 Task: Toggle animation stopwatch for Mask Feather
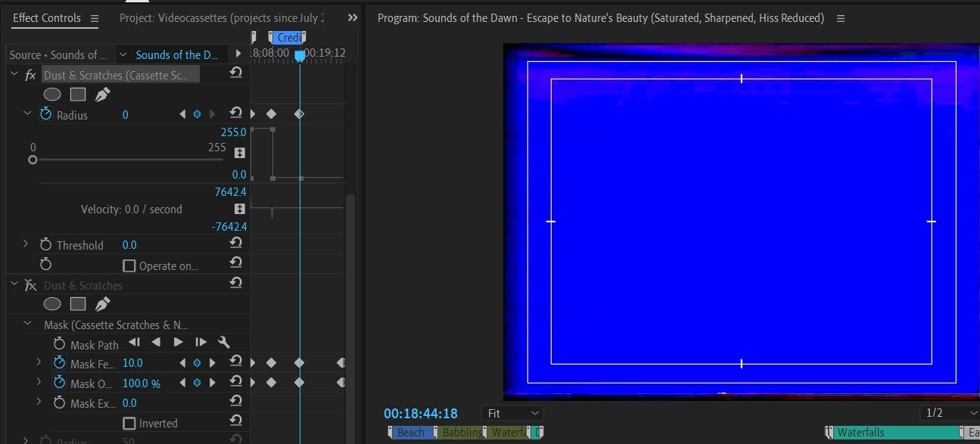click(59, 363)
